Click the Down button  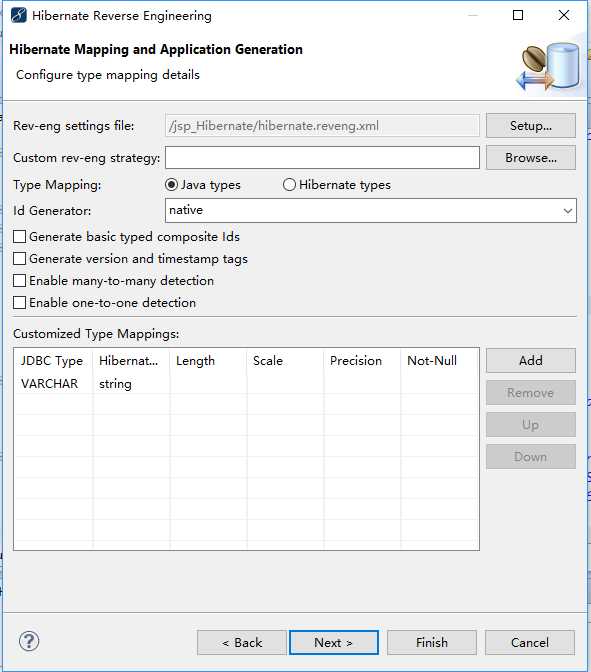[531, 457]
